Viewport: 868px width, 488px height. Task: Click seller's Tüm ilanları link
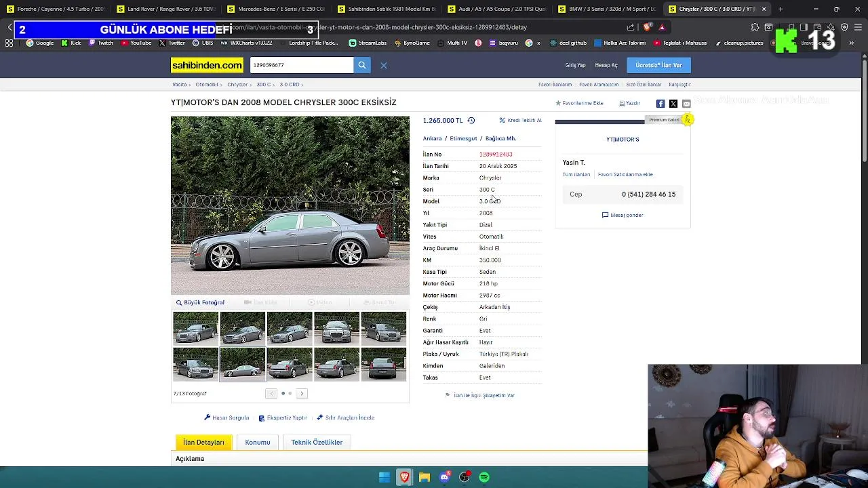click(576, 174)
